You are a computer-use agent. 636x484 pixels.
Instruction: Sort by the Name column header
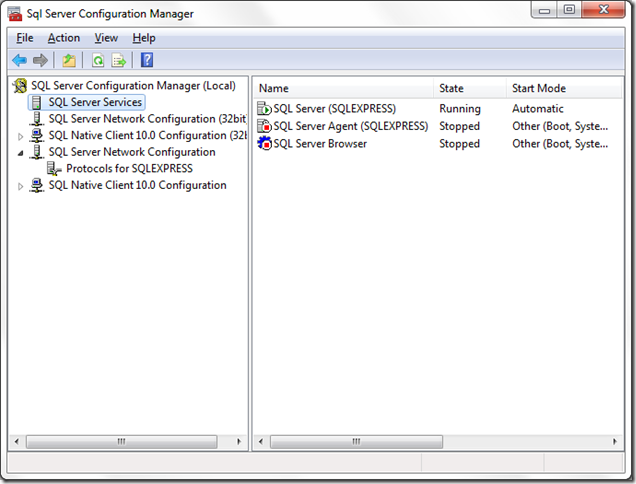[x=344, y=88]
